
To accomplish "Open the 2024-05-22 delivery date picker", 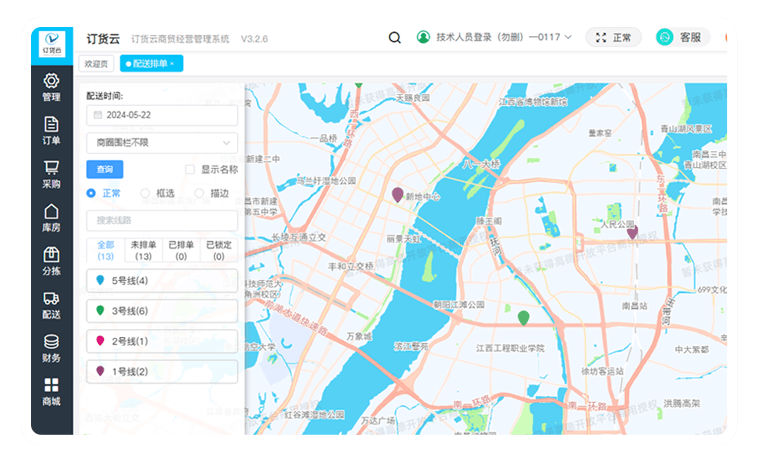I will click(162, 116).
